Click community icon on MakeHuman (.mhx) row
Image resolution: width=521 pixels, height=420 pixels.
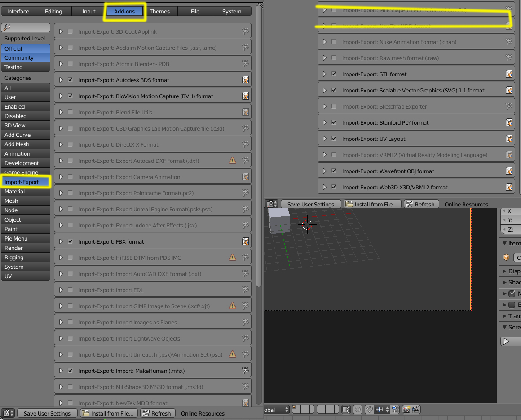point(245,371)
